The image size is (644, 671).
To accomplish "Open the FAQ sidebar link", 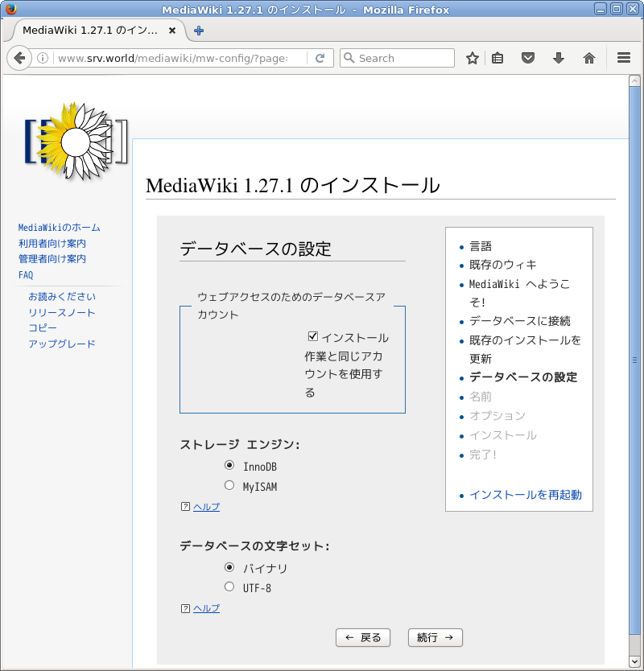I will (x=26, y=275).
